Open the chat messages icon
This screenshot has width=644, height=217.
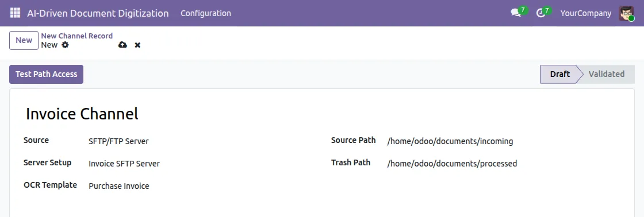[x=516, y=13]
